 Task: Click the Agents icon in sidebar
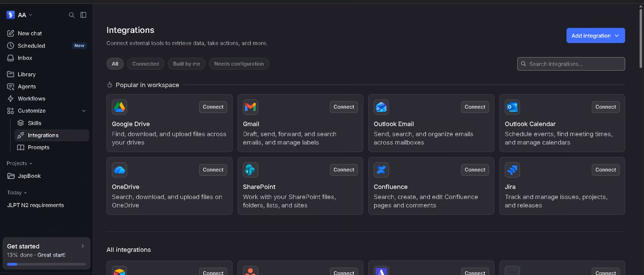pos(10,87)
